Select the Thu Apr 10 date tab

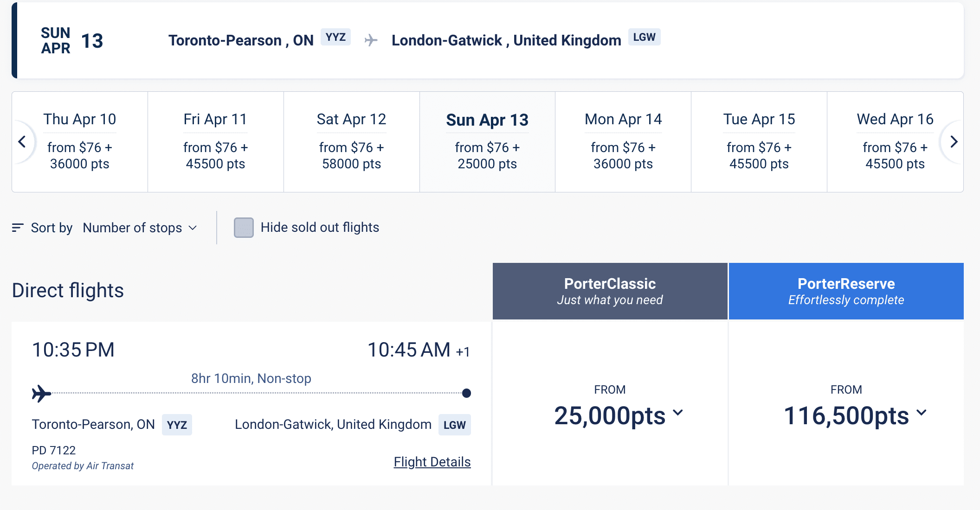(80, 141)
